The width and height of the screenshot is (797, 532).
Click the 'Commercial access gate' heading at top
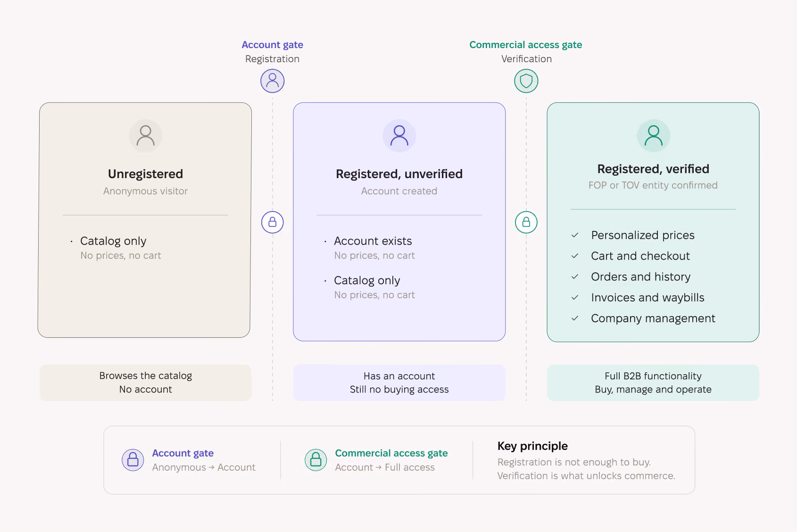[526, 45]
